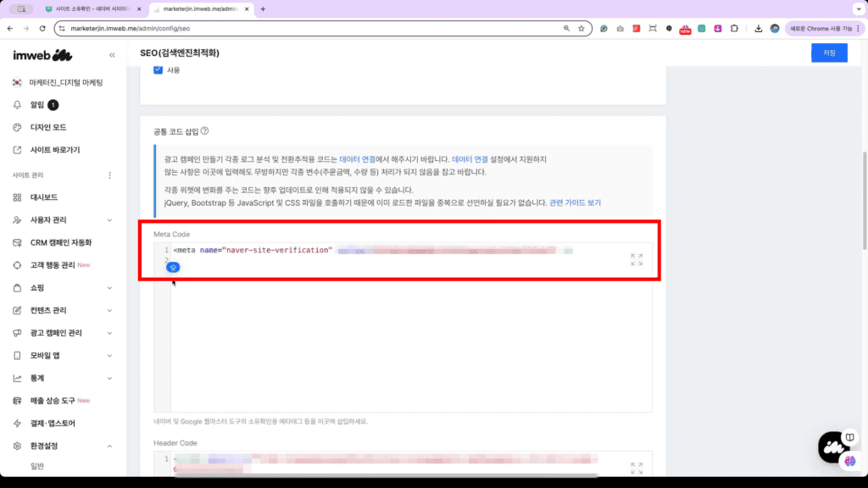Image resolution: width=868 pixels, height=488 pixels.
Task: Expand 사용자 관리 submenu
Action: point(109,220)
